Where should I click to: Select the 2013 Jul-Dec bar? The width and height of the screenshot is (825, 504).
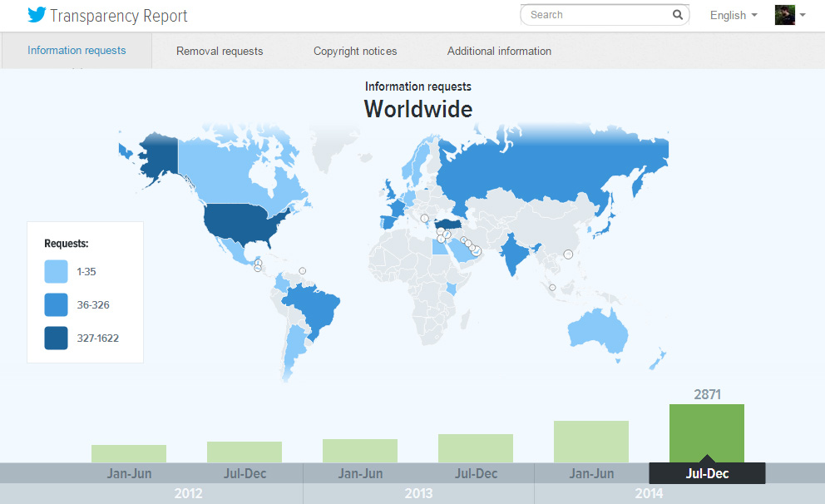476,448
